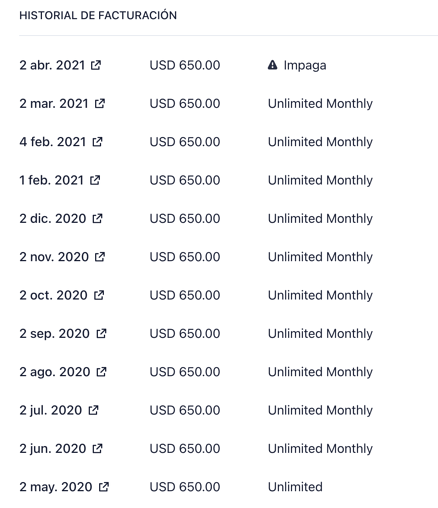This screenshot has height=508, width=438.
Task: Open the 2 mar. 2021 invoice external link icon
Action: point(100,103)
